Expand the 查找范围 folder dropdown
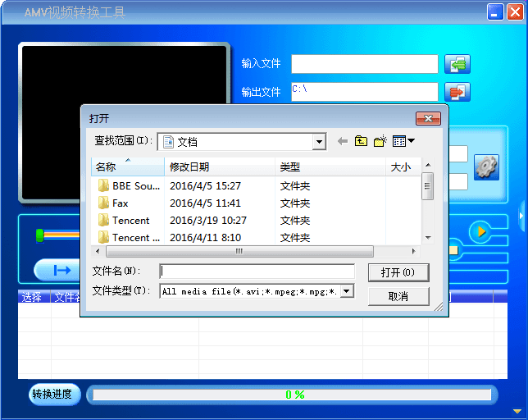528x420 pixels. (x=319, y=142)
